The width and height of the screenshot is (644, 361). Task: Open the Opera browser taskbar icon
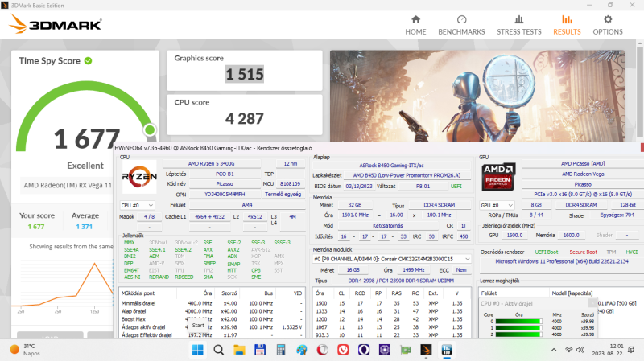(x=323, y=350)
